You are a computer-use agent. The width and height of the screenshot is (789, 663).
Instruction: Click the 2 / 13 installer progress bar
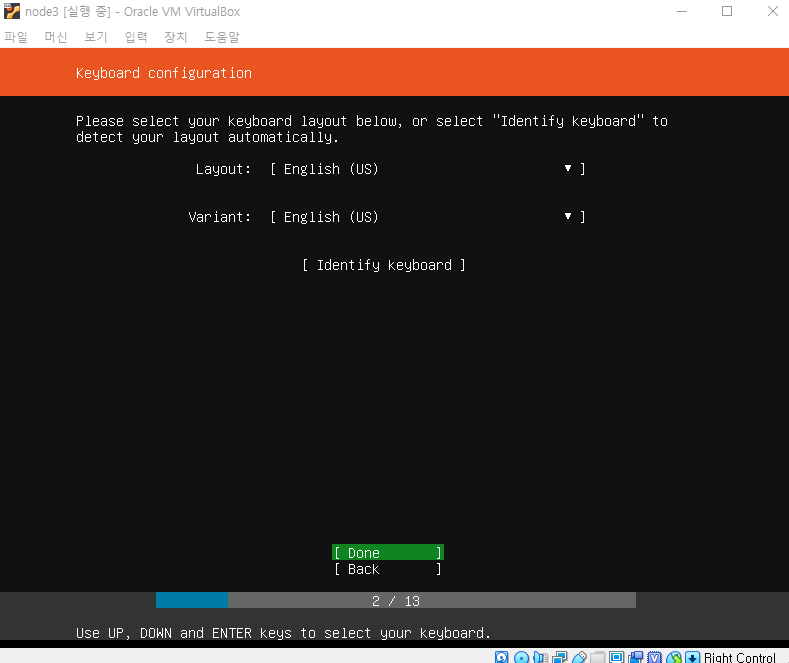click(x=396, y=601)
